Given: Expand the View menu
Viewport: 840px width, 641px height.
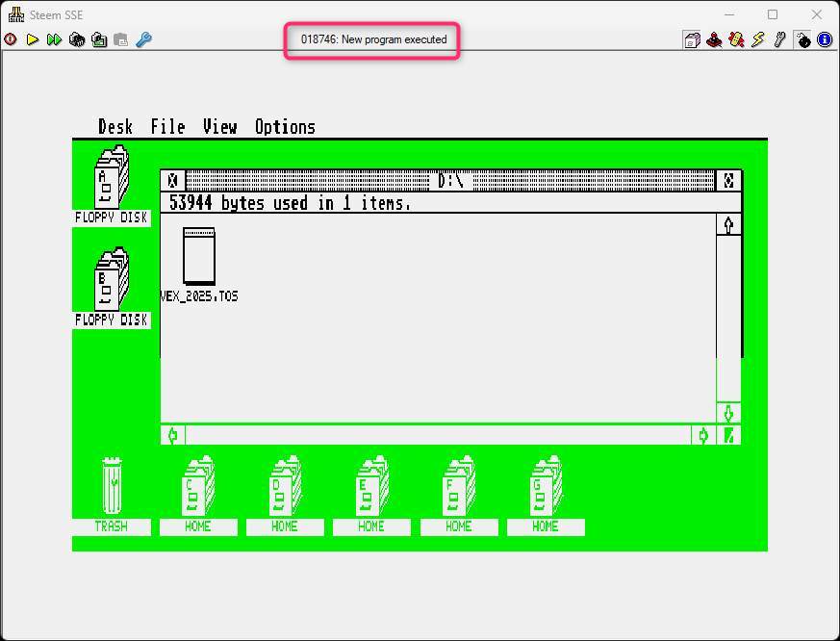Looking at the screenshot, I should [219, 127].
